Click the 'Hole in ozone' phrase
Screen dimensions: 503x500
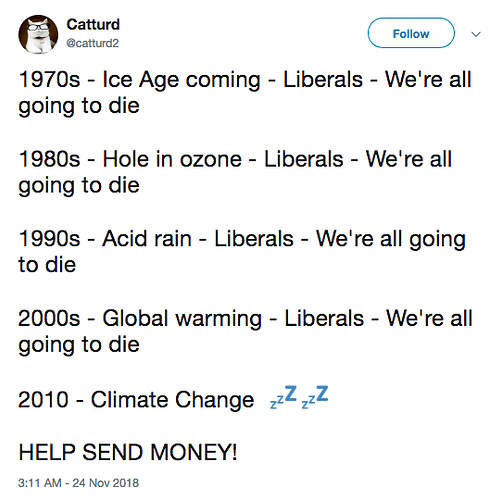click(x=172, y=159)
